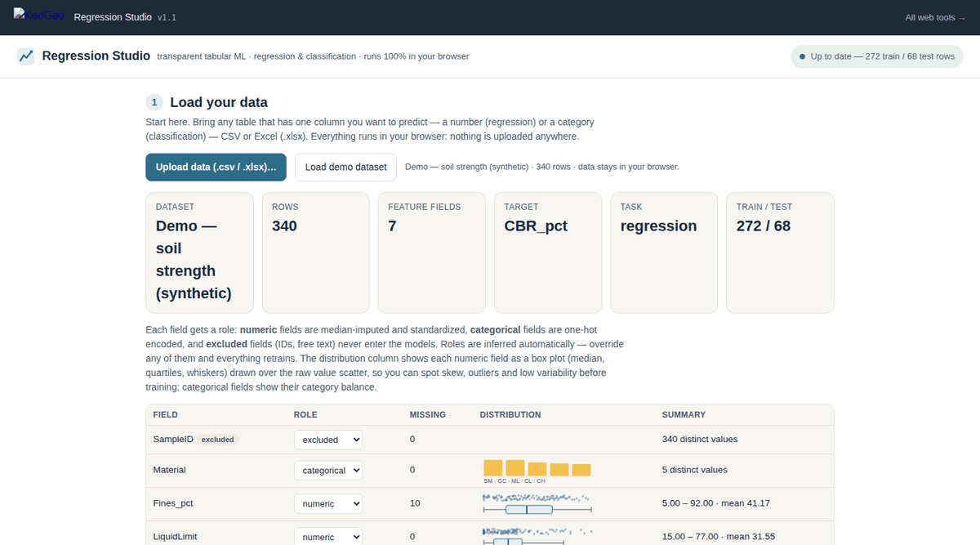
Task: Click the LiquidLimit field name
Action: tap(175, 537)
